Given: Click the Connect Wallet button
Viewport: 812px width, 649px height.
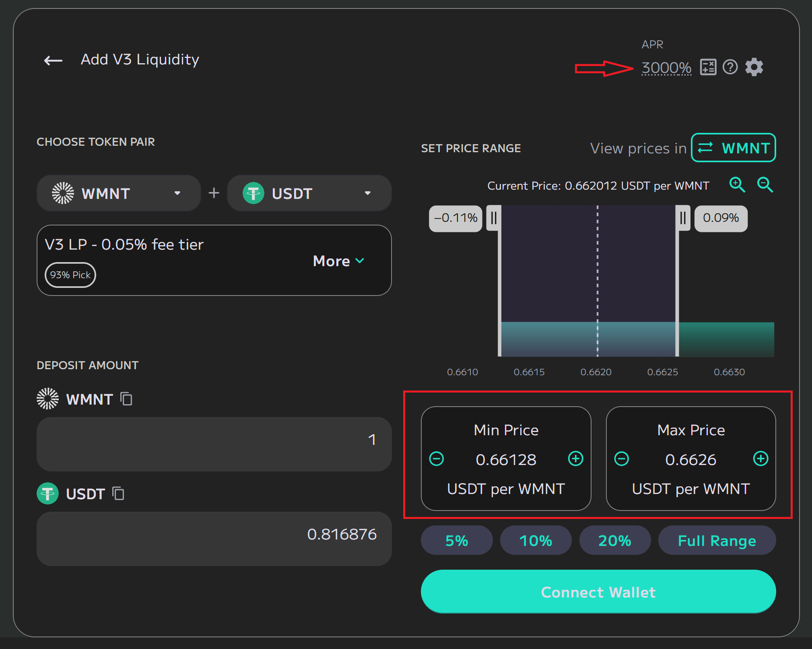Looking at the screenshot, I should click(x=598, y=592).
